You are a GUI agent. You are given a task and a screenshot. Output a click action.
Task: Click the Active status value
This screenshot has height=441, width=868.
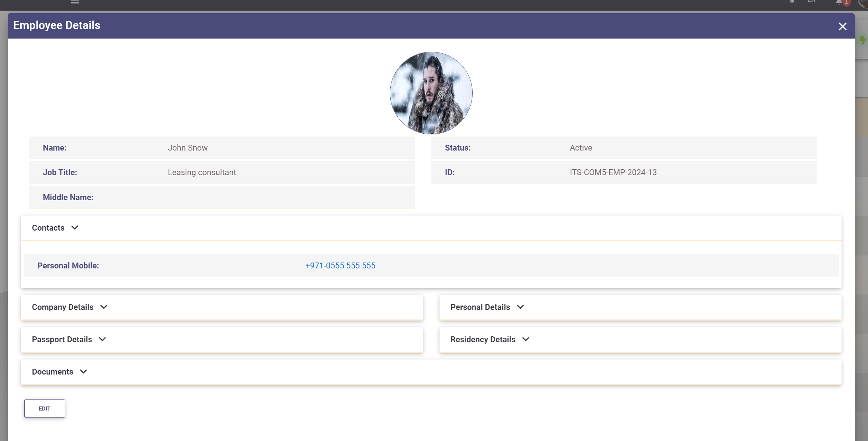pos(580,148)
